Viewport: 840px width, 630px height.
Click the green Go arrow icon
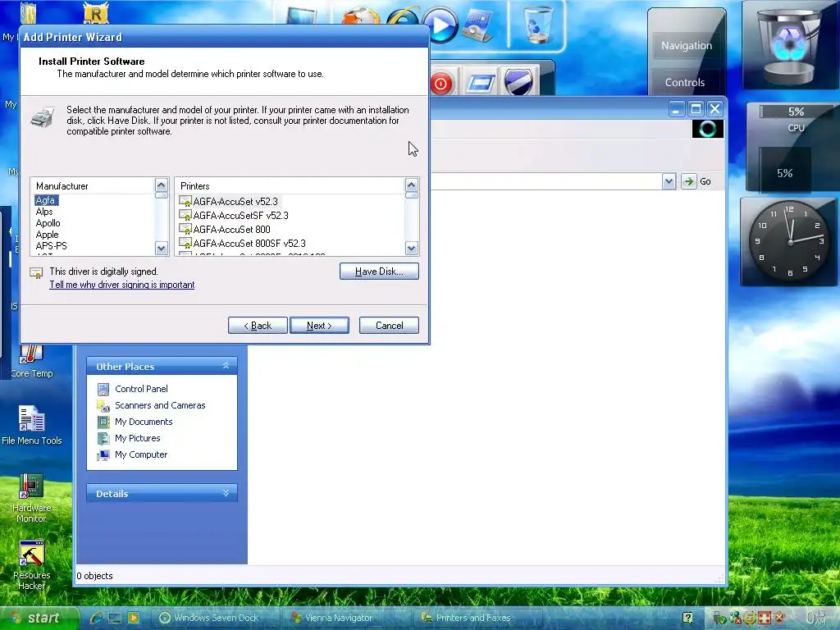[688, 181]
